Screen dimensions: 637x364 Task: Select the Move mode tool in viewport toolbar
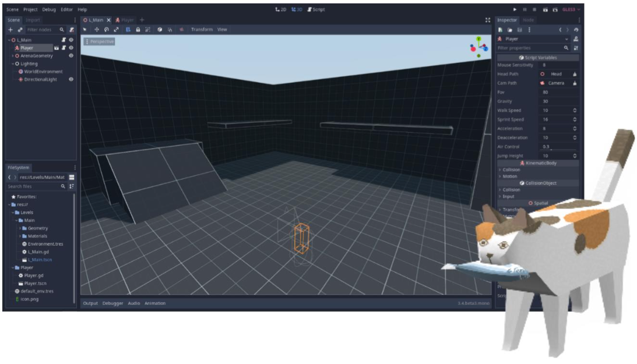[x=97, y=29]
